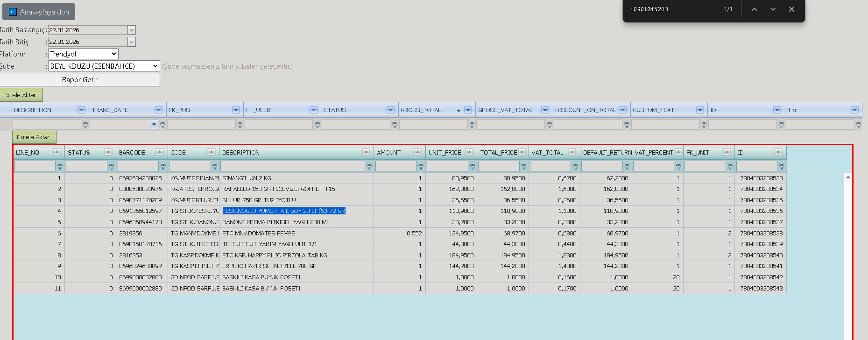
Task: Click filter icon under upper Tip column
Action: (x=858, y=125)
